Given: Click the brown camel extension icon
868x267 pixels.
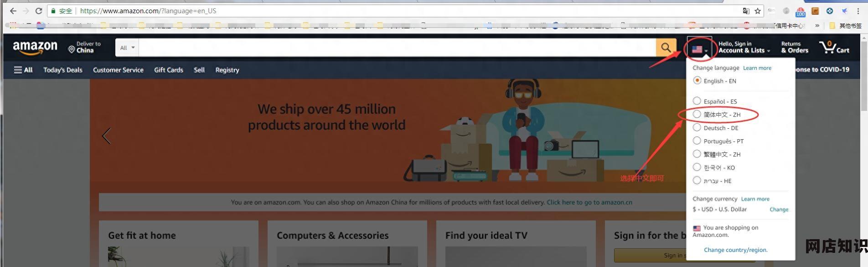Looking at the screenshot, I should pyautogui.click(x=815, y=11).
